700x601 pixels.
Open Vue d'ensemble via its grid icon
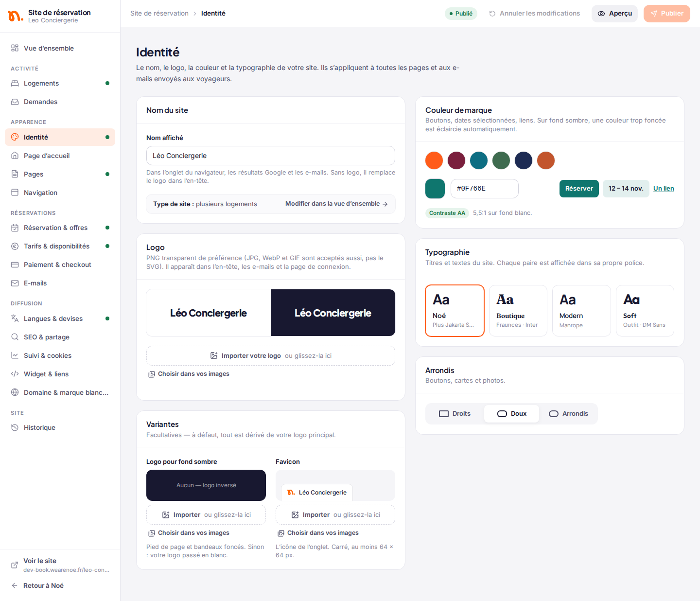coord(15,48)
